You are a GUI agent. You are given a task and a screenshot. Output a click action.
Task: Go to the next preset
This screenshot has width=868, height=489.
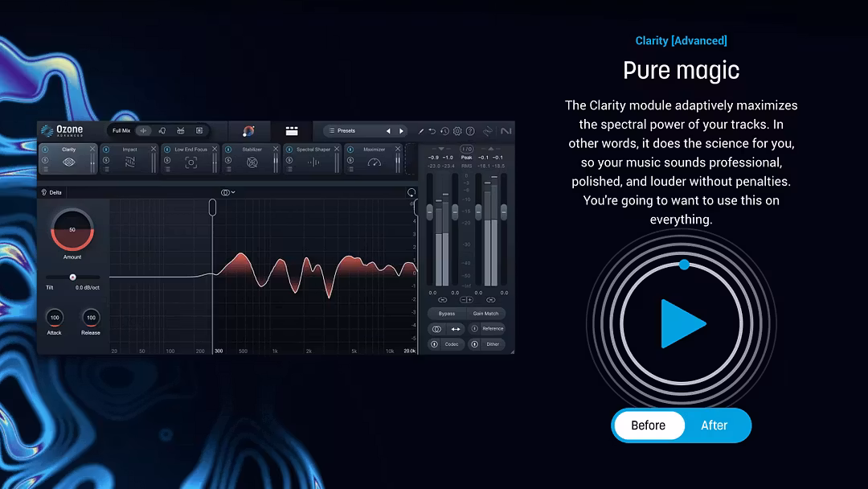pyautogui.click(x=401, y=131)
